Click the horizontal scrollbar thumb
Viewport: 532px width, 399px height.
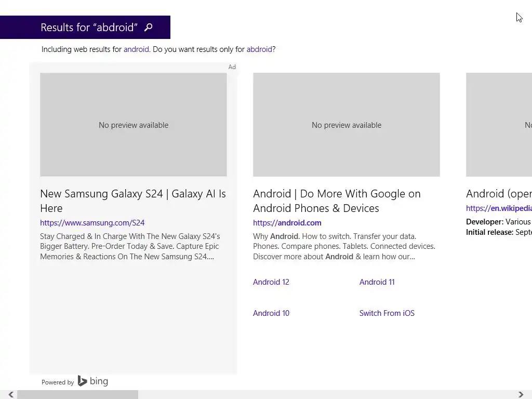78,395
